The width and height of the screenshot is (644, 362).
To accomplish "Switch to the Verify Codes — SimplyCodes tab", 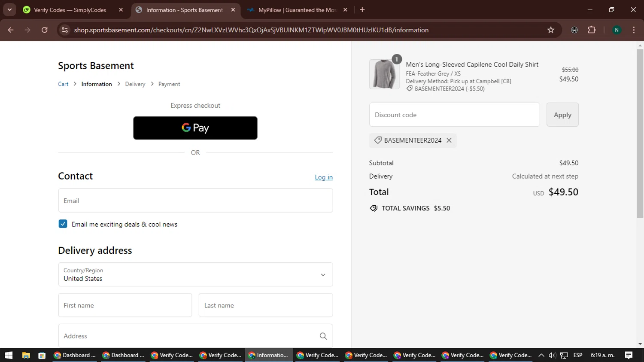I will click(70, 10).
